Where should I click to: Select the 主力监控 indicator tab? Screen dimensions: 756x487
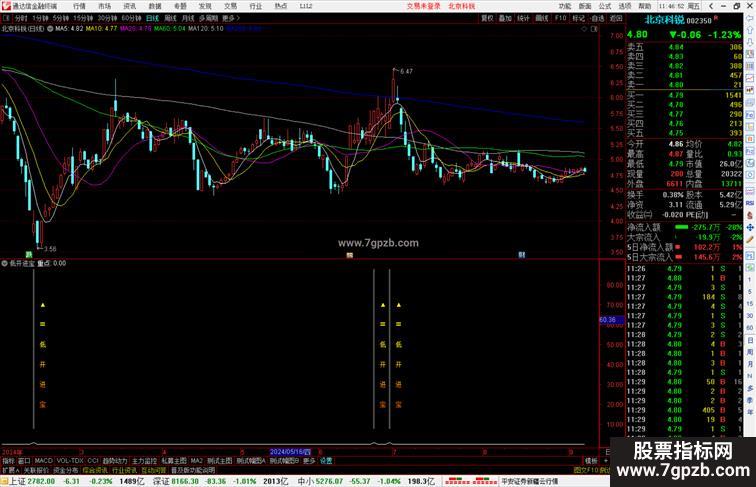tap(144, 461)
